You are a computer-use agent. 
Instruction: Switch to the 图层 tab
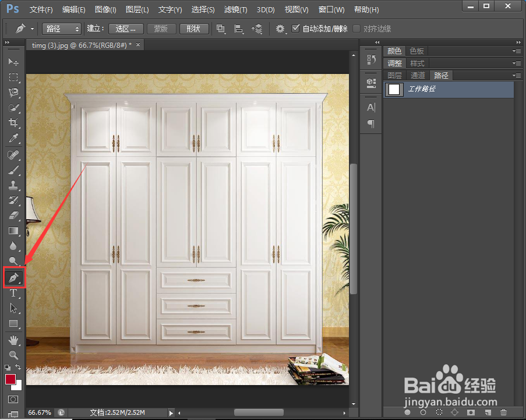tap(394, 76)
